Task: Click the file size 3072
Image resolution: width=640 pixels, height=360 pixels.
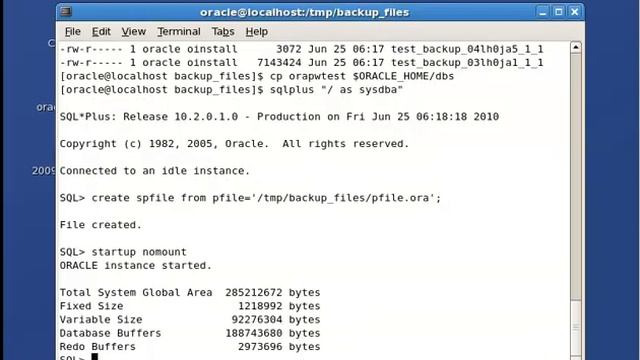Action: 289,49
